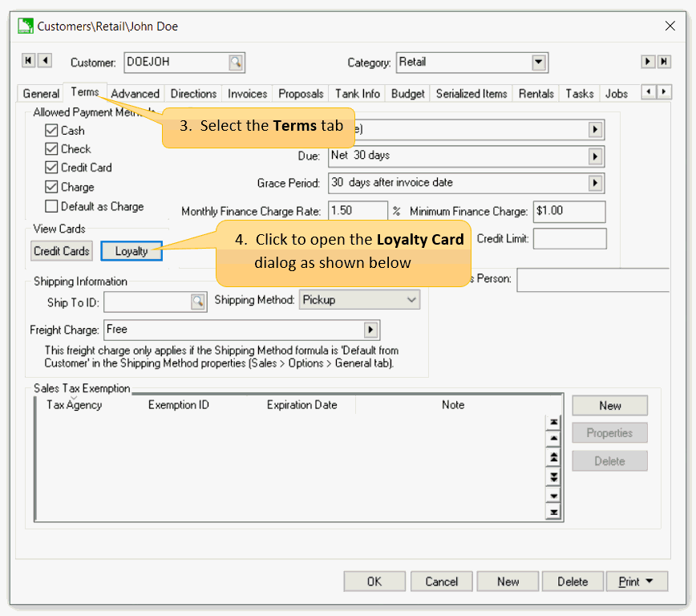This screenshot has height=616, width=696.
Task: Go to next customer record arrow
Action: point(648,62)
